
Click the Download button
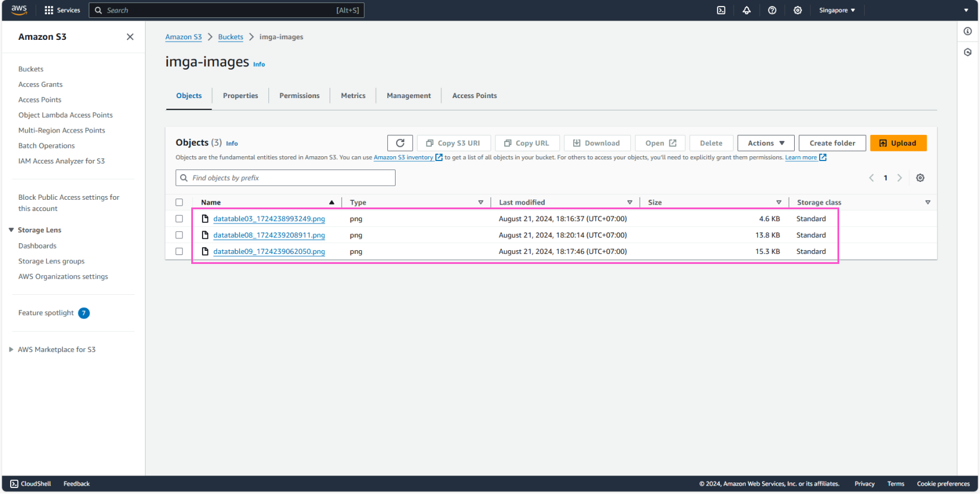597,143
